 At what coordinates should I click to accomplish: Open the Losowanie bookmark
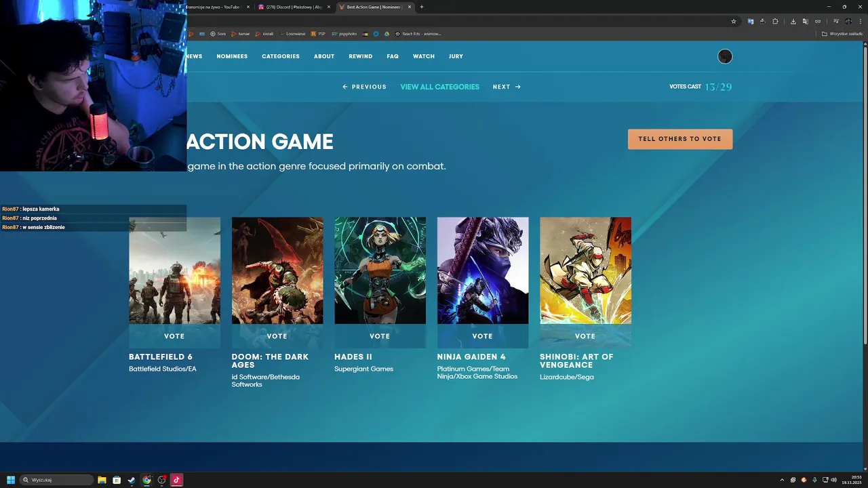pos(292,33)
